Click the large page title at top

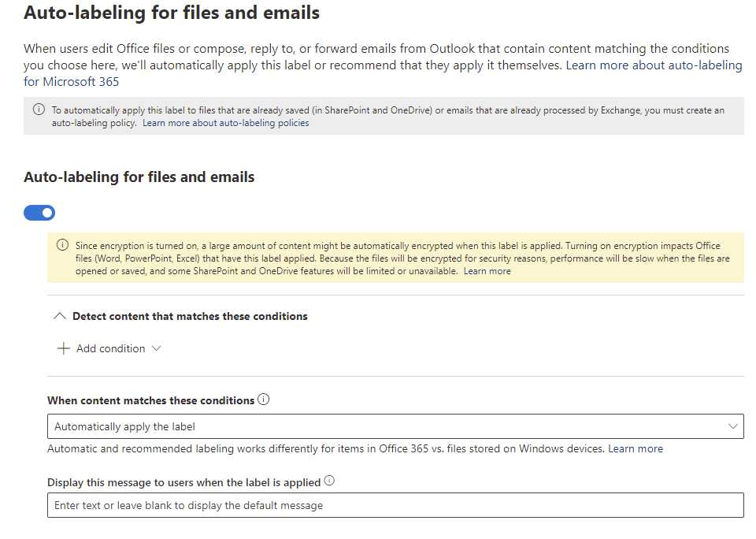(x=172, y=13)
